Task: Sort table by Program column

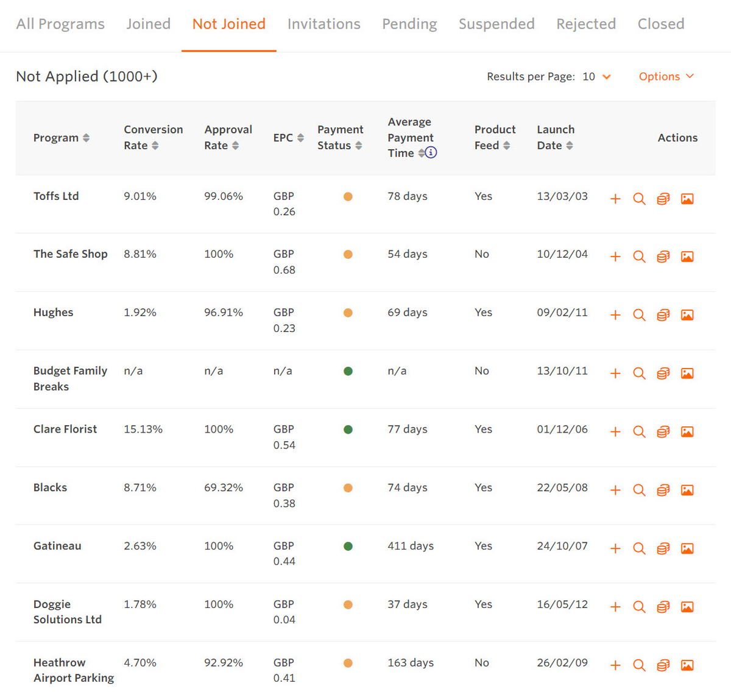Action: (86, 138)
